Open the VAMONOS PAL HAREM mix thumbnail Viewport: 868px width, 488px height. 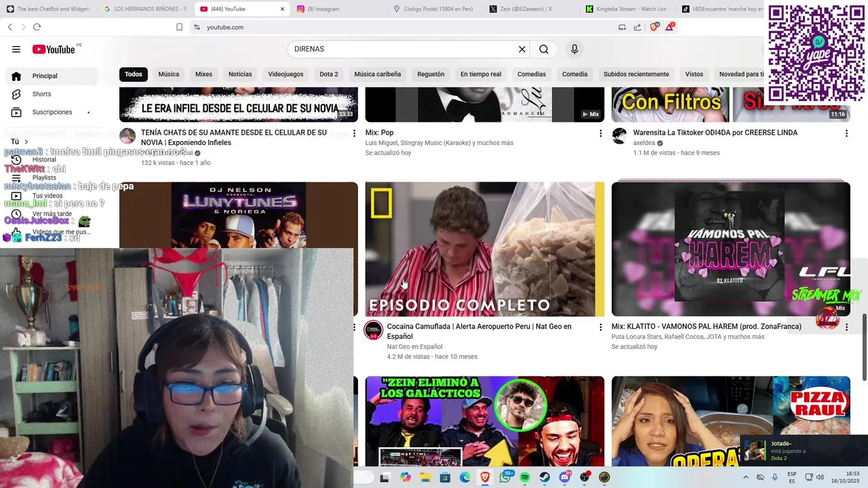731,249
